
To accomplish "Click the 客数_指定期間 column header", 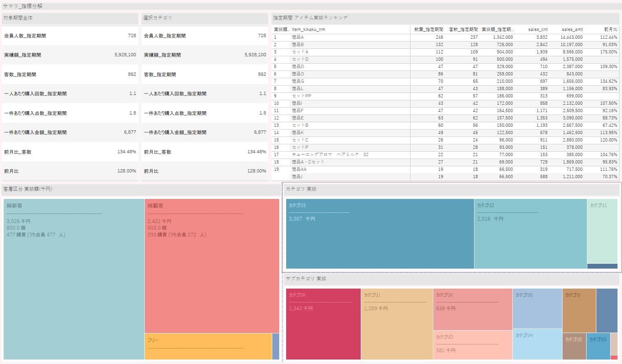I will (x=463, y=29).
